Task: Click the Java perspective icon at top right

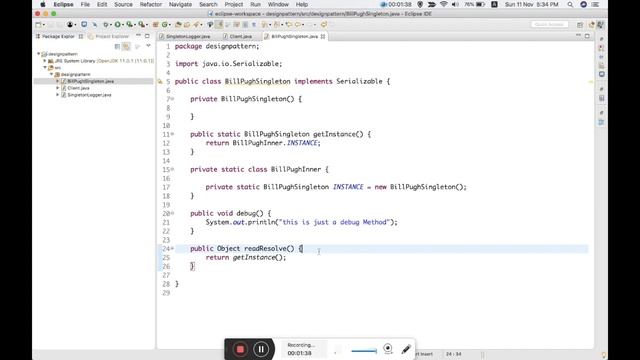Action: (600, 25)
